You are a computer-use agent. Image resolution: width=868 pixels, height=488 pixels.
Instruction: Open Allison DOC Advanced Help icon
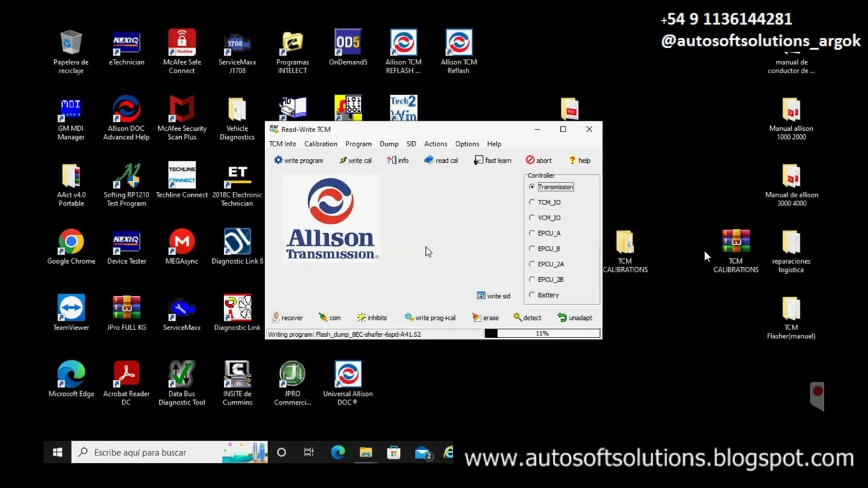pyautogui.click(x=127, y=119)
